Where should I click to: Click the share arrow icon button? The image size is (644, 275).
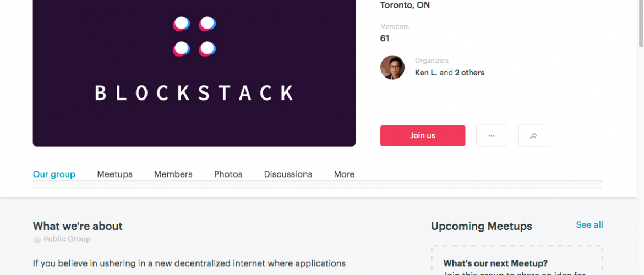(x=533, y=135)
